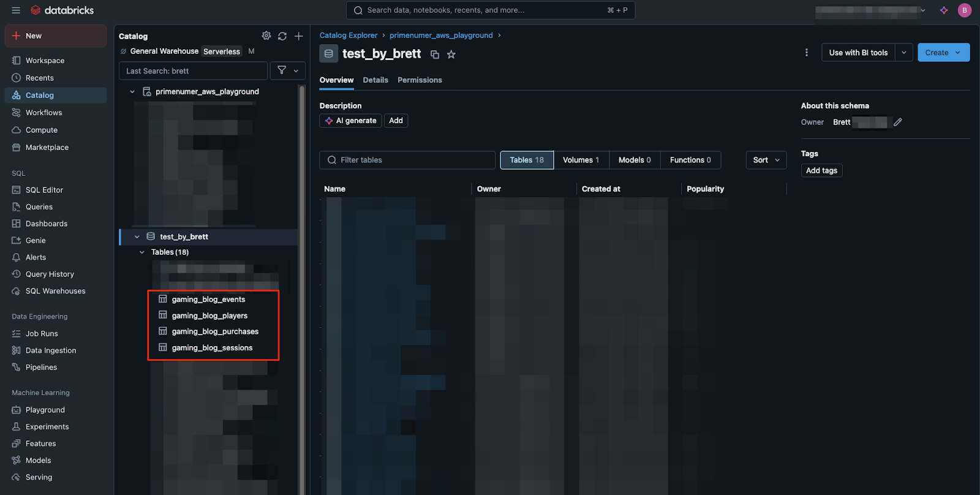Open the Workspace sidebar item
980x495 pixels.
[56, 61]
